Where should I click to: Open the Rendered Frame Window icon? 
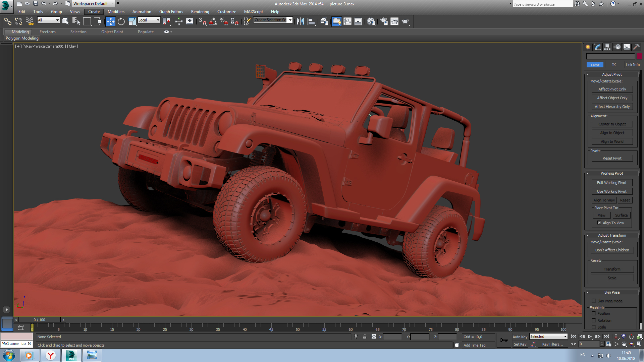(x=394, y=21)
